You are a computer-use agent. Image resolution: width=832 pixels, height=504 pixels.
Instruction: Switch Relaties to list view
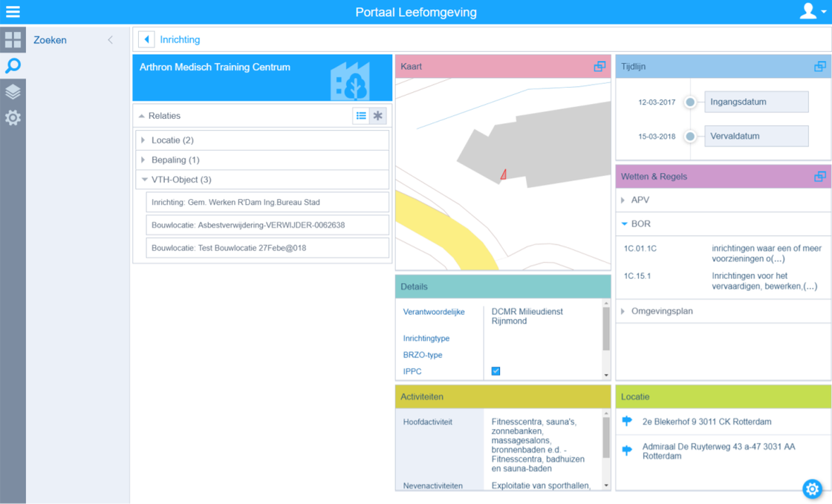tap(361, 116)
